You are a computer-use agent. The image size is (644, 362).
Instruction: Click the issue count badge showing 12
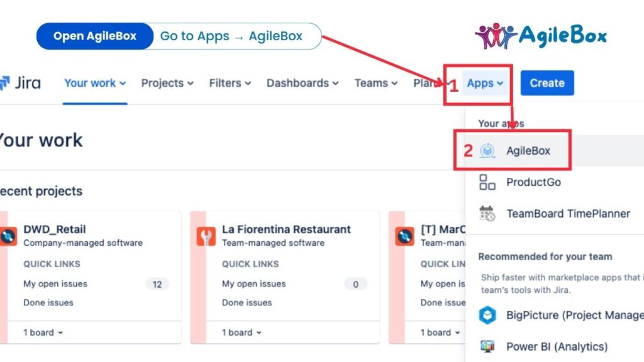tap(157, 284)
